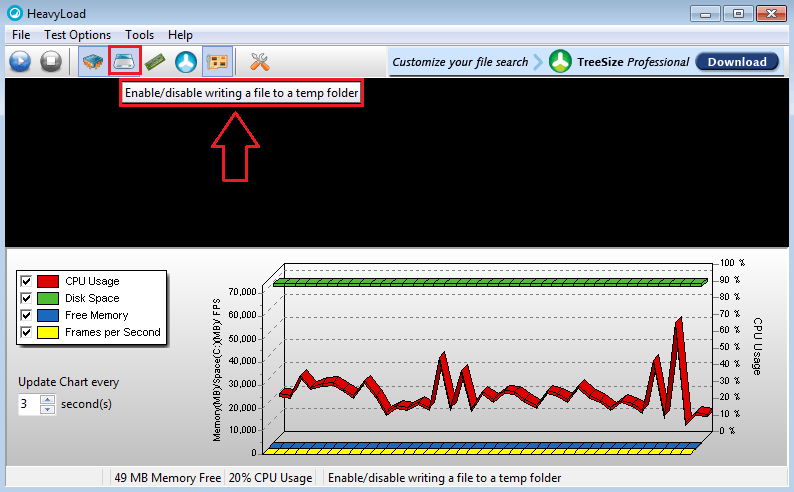Open the Help menu
Viewport: 794px width, 492px height.
tap(180, 35)
